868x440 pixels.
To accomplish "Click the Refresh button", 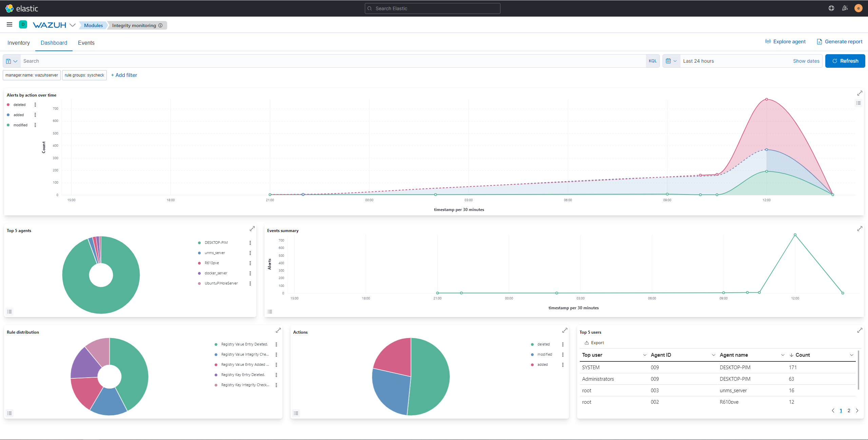I will click(845, 61).
